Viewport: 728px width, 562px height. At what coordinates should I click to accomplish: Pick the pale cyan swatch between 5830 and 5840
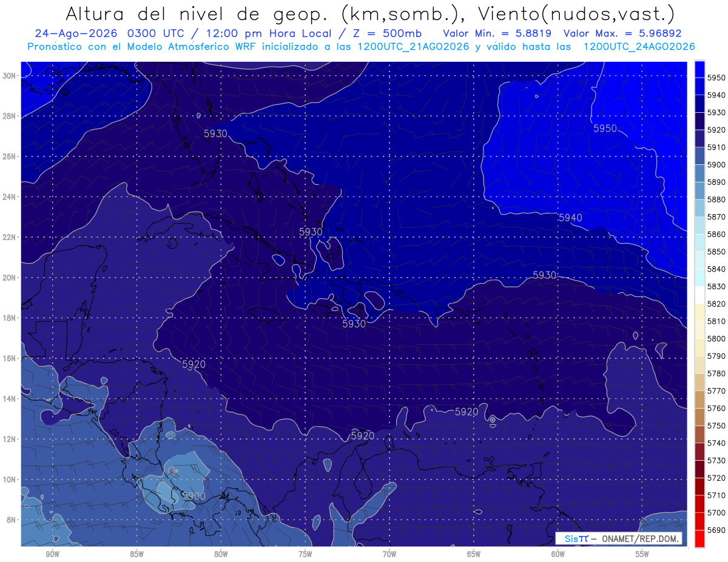(699, 278)
